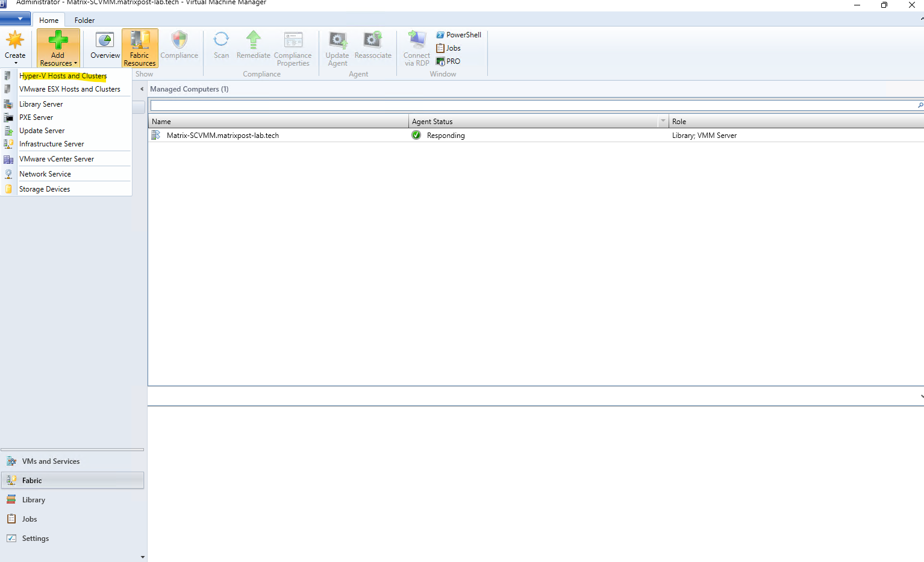Click Update Agent in ribbon
The height and width of the screenshot is (562, 924).
pos(337,48)
